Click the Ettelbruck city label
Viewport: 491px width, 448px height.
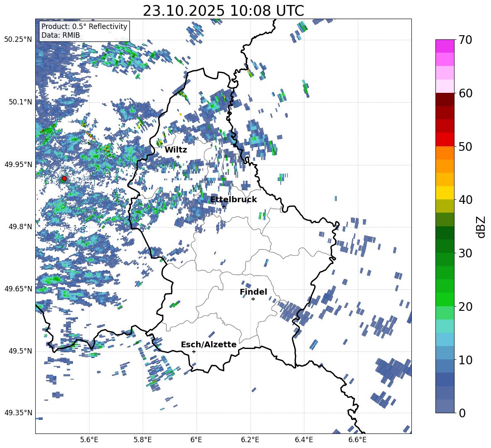click(x=233, y=200)
